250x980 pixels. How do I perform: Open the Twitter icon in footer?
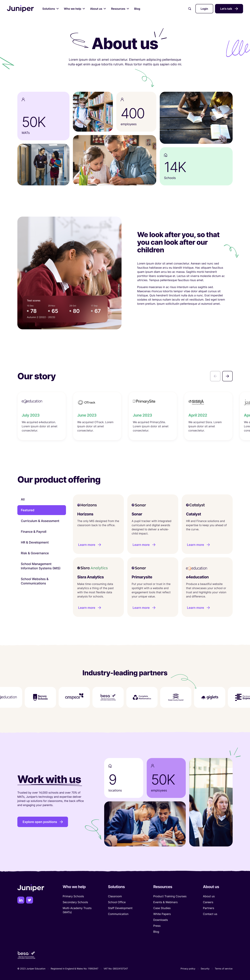tap(29, 900)
